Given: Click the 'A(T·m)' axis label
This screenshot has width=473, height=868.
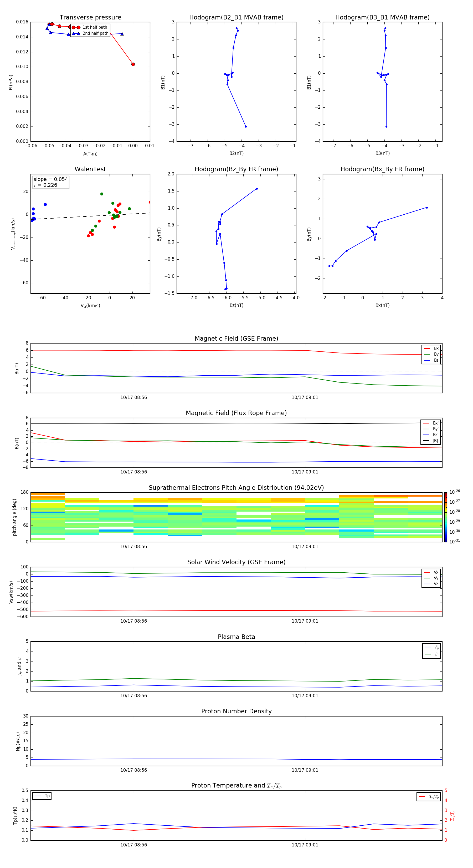Looking at the screenshot, I should click(90, 154).
